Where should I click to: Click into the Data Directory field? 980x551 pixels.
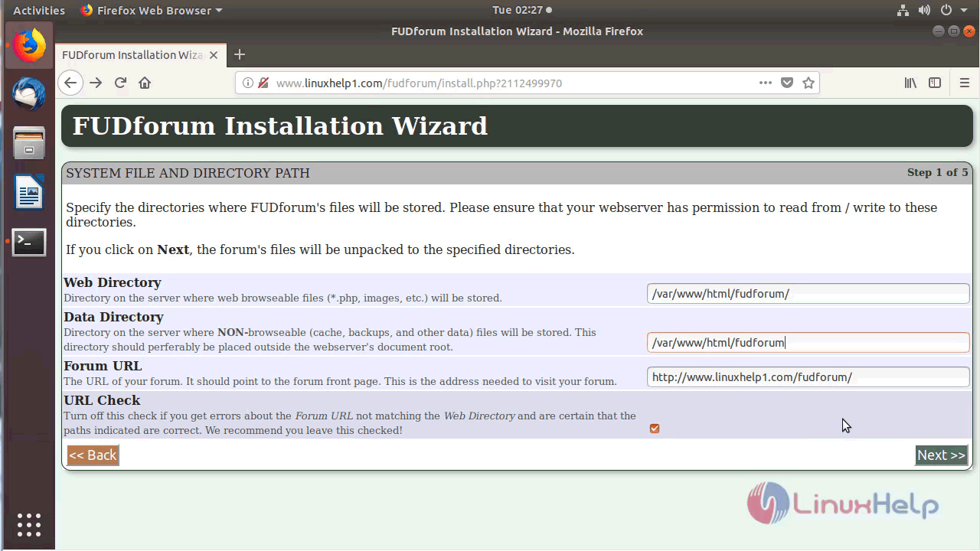click(x=808, y=342)
